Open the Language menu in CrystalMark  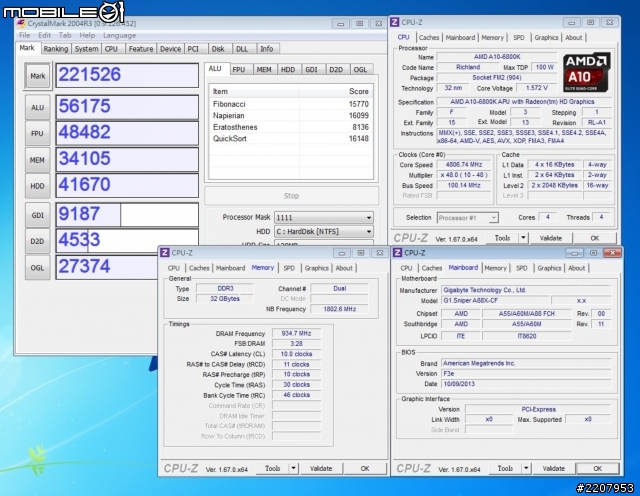[119, 36]
